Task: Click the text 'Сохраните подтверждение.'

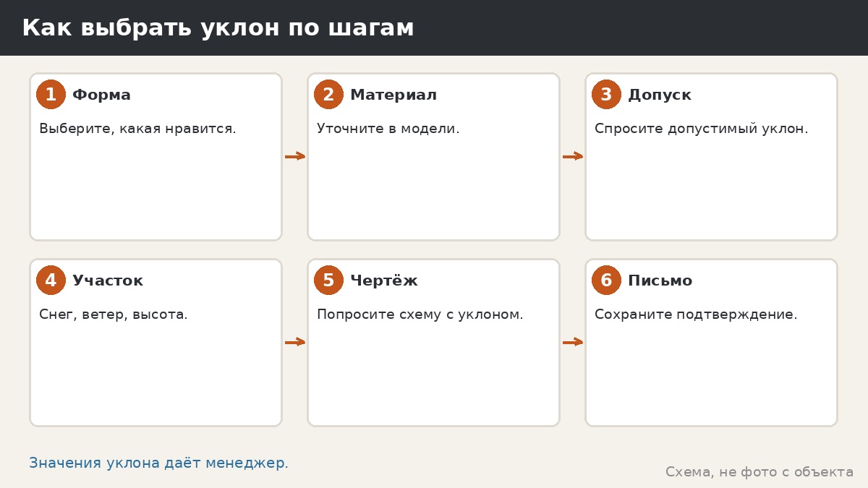Action: click(696, 314)
